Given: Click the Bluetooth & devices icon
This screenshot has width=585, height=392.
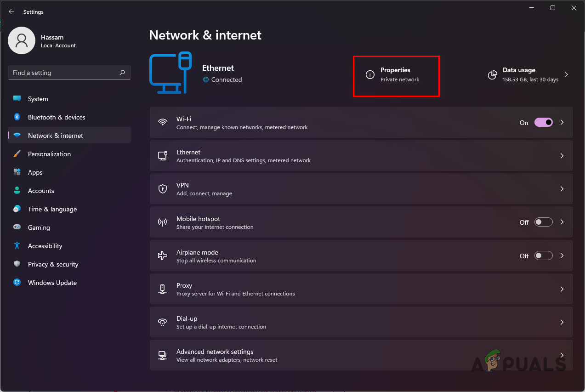Looking at the screenshot, I should 17,117.
